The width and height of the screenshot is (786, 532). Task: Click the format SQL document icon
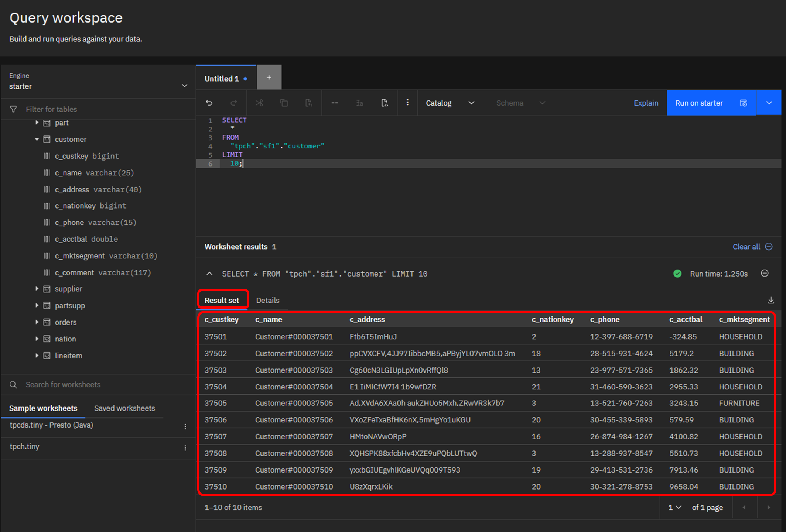tap(384, 103)
